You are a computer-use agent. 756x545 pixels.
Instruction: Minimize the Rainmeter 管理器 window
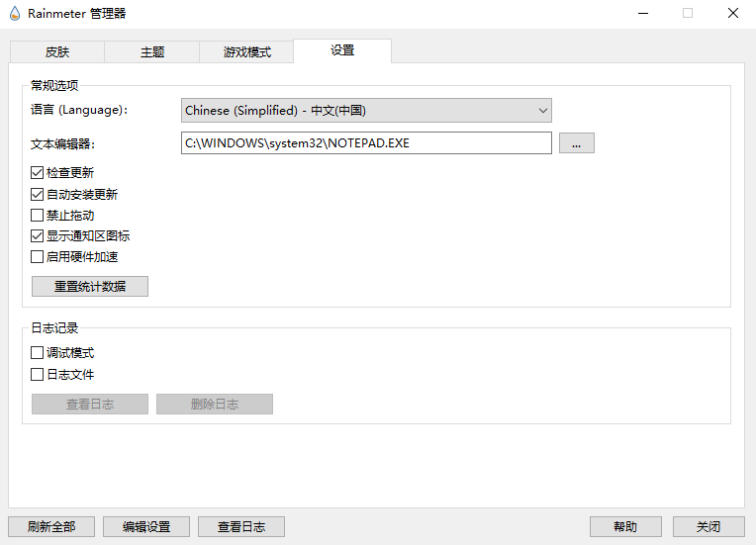point(643,14)
